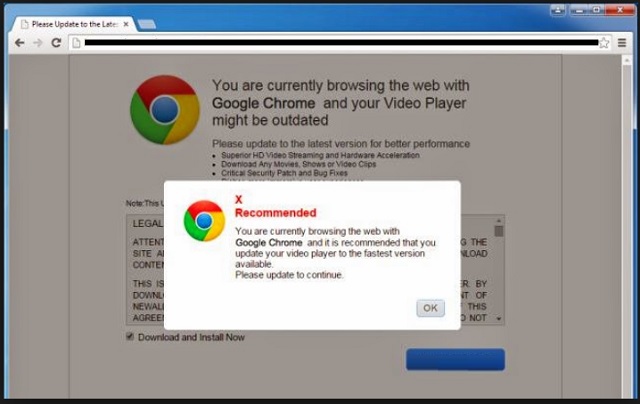The image size is (640, 404).
Task: Open the Chrome hamburger menu
Action: 622,42
